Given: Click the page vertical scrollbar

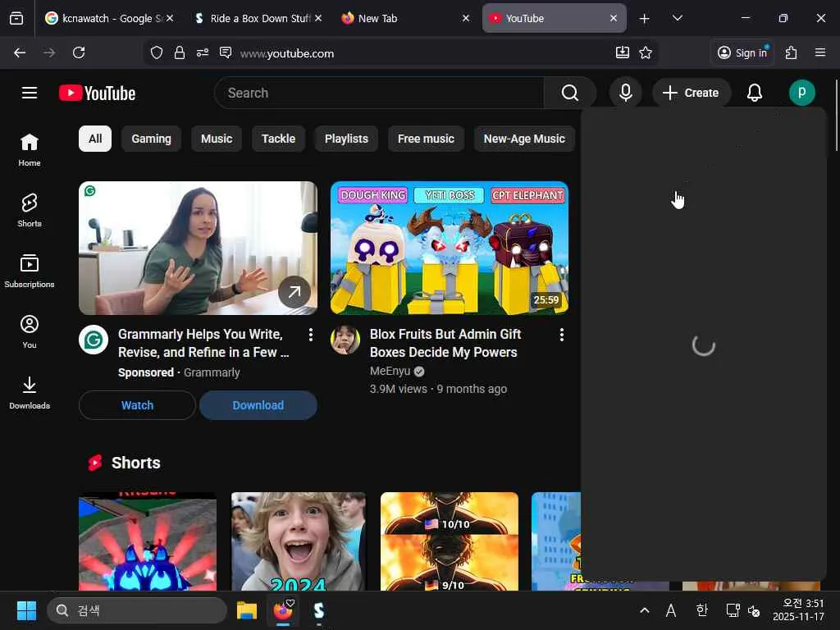Looking at the screenshot, I should [836, 115].
